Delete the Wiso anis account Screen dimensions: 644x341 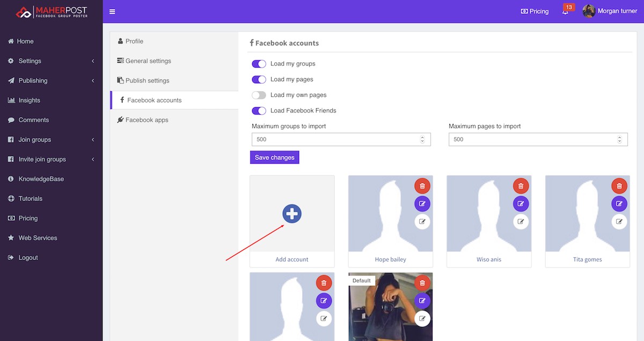tap(521, 186)
